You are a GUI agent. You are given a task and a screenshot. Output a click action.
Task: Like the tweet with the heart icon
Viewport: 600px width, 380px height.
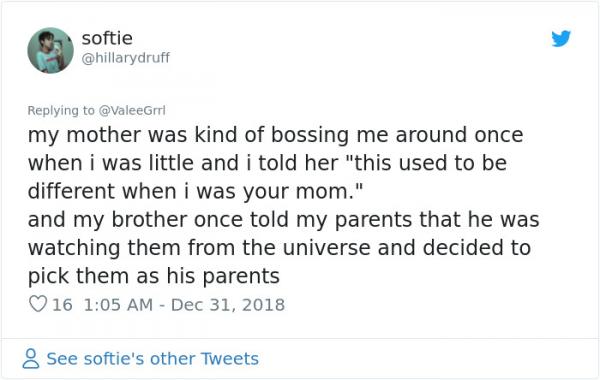coord(38,305)
